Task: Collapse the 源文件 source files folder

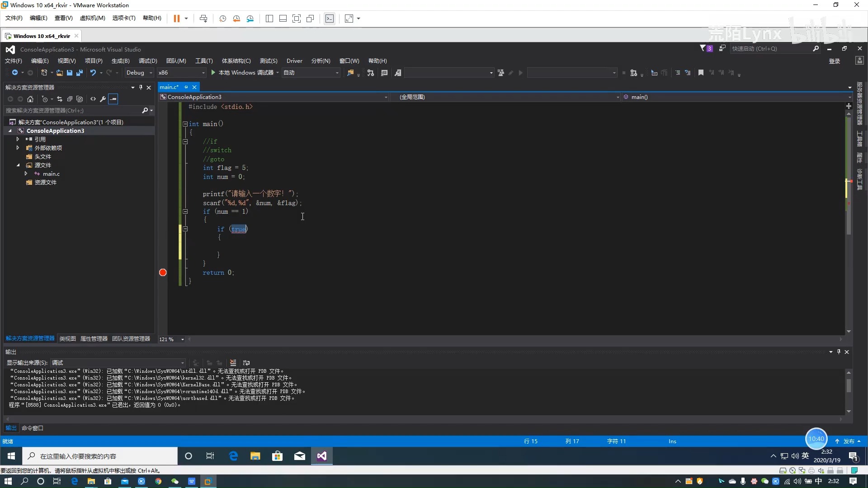Action: pyautogui.click(x=18, y=165)
